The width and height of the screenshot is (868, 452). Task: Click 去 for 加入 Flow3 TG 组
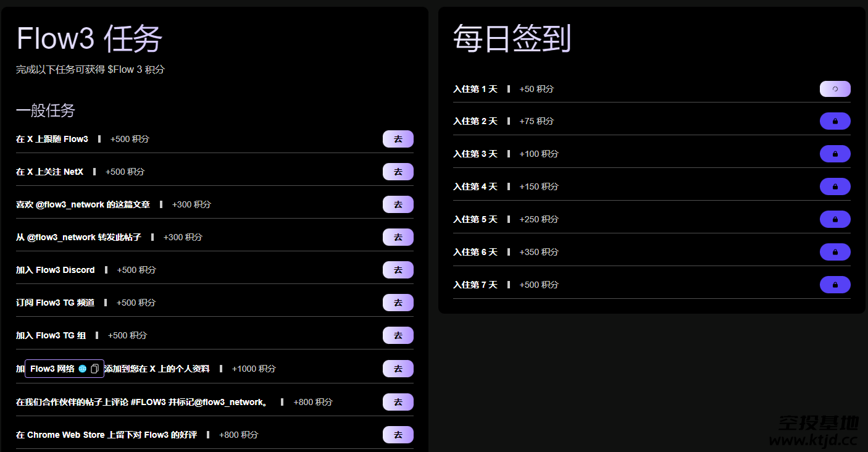coord(398,335)
